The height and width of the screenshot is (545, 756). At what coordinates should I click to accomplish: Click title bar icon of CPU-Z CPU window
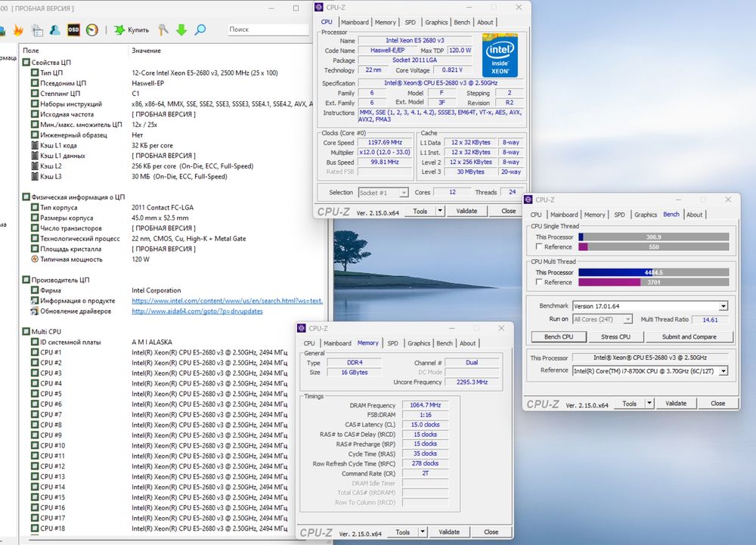(x=319, y=8)
